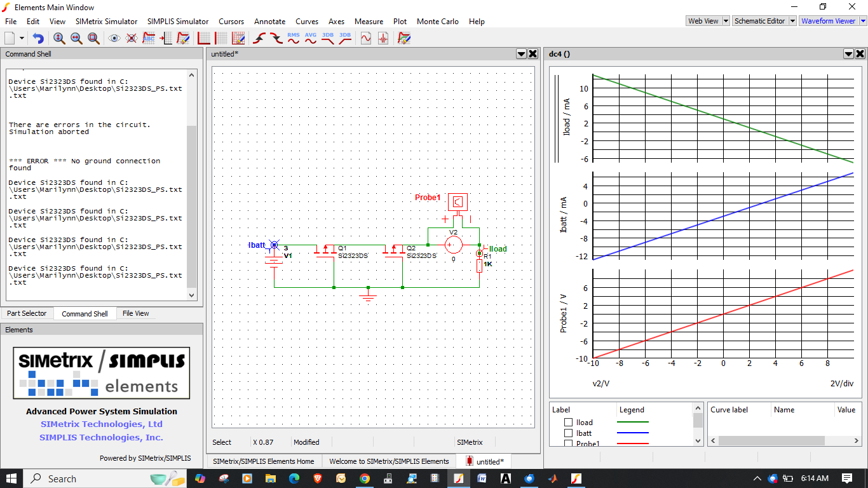
Task: Expand the Schematic Editor dropdown arrow
Action: (x=792, y=21)
